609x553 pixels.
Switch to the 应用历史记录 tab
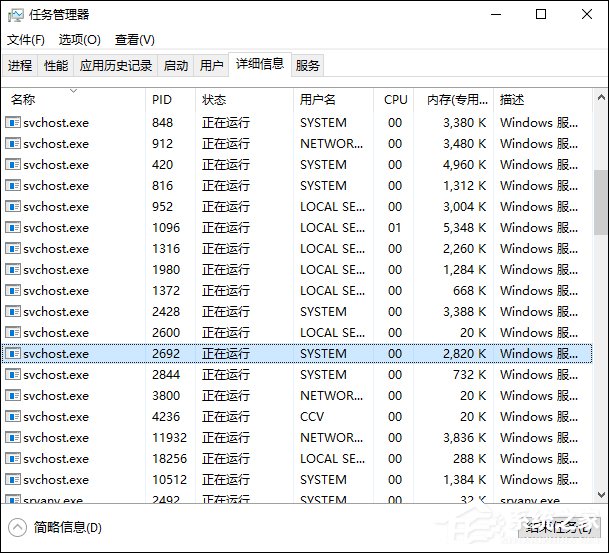pos(116,65)
